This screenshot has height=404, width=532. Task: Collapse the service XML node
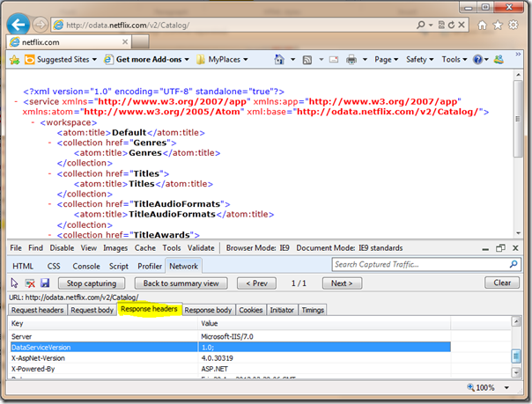point(18,102)
